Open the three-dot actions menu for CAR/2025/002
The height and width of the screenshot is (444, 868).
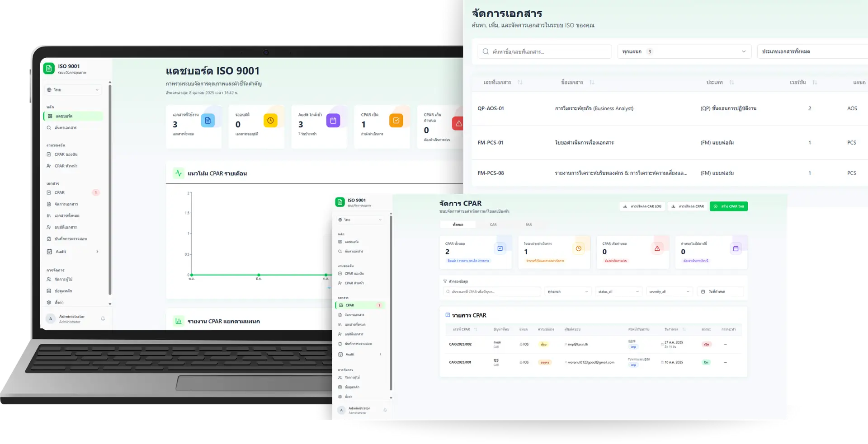click(725, 344)
